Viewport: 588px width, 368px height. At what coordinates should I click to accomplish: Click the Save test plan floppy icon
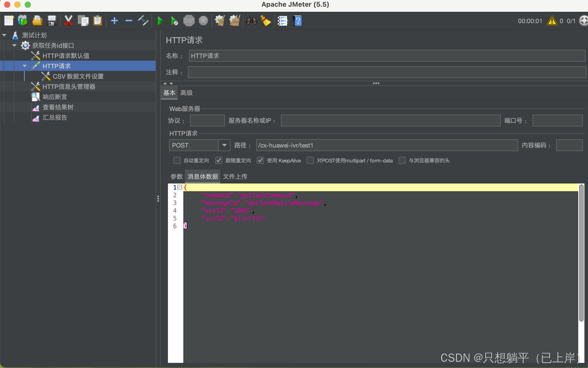pos(52,21)
